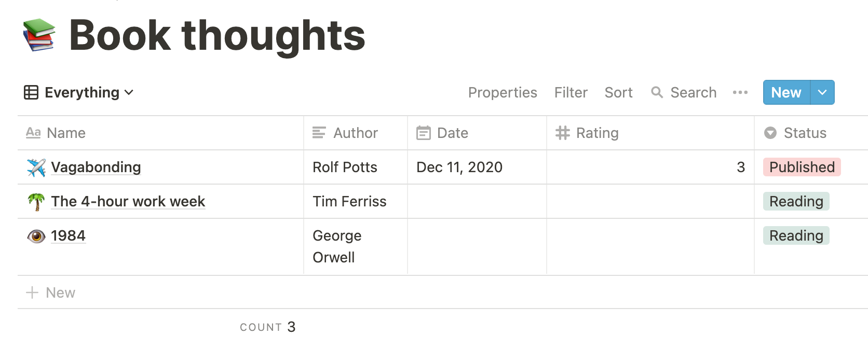Open the Status column header menu
The image size is (868, 363).
pyautogui.click(x=804, y=133)
